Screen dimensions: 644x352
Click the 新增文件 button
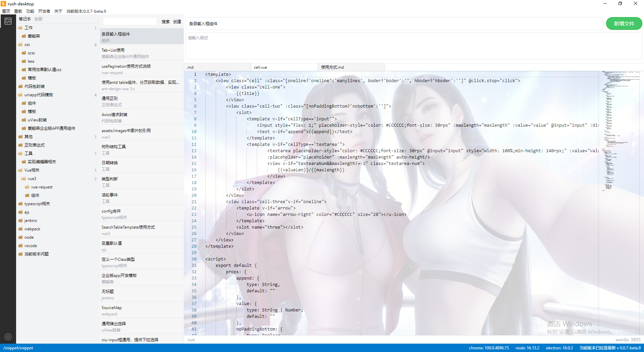624,23
